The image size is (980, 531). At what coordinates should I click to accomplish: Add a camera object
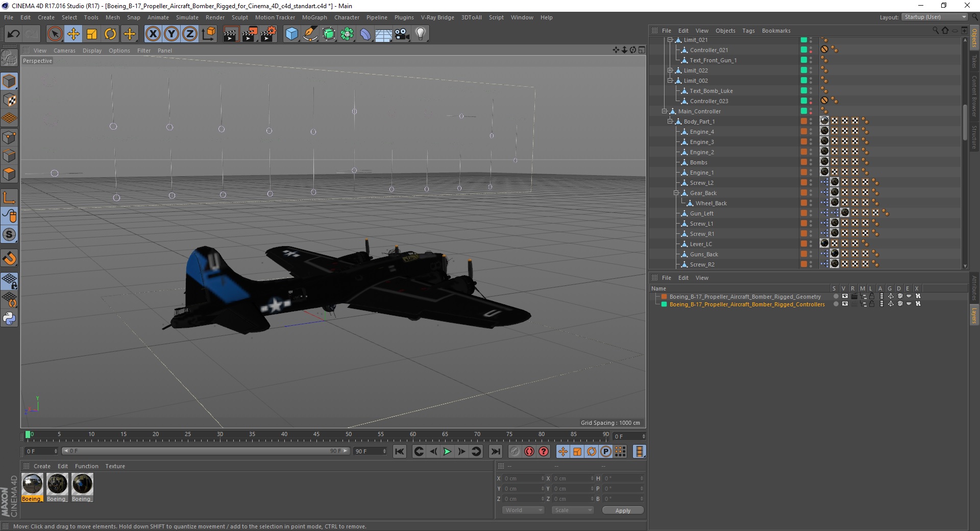click(402, 34)
